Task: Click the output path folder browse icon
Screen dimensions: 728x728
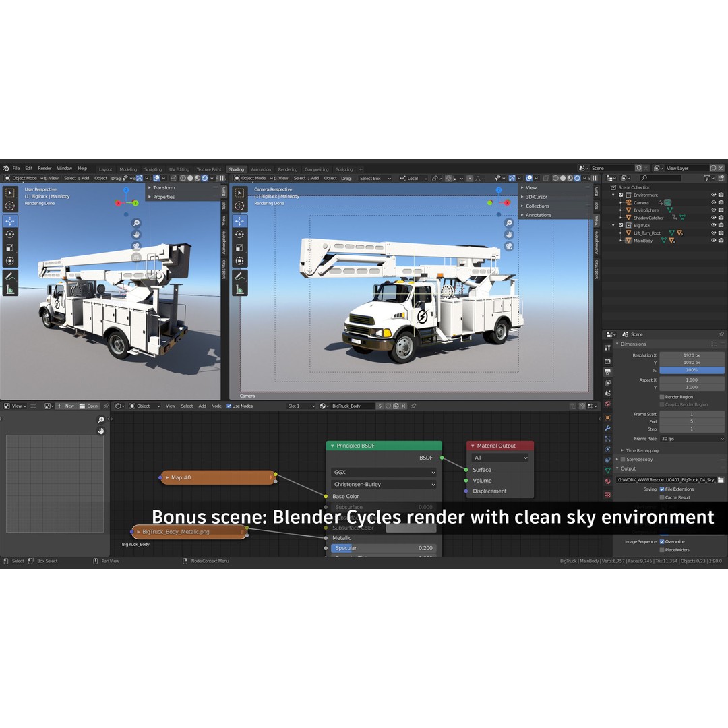Action: point(721,480)
